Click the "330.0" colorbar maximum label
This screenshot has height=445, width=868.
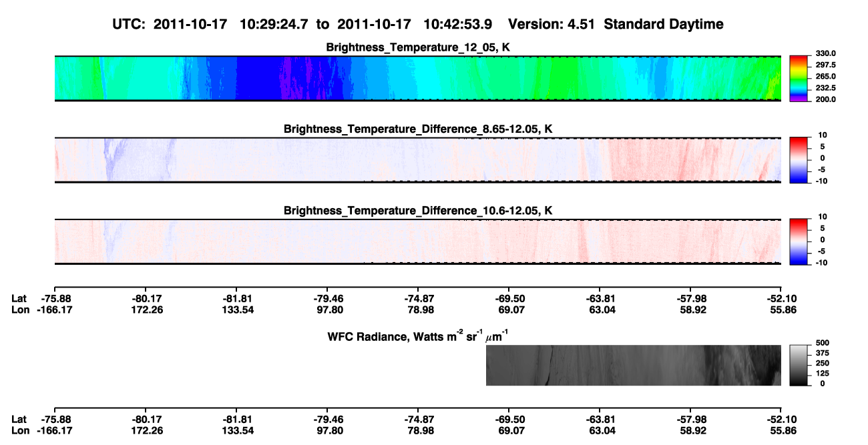(x=825, y=54)
